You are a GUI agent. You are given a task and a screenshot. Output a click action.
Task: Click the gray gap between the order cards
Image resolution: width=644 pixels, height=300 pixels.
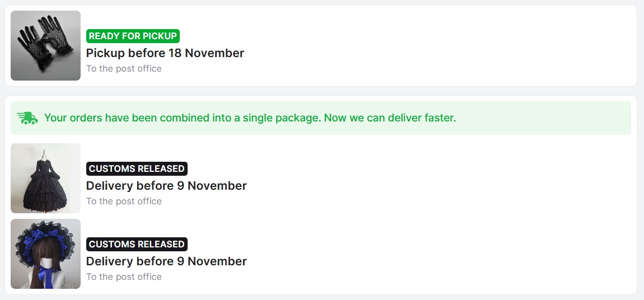(x=321, y=91)
